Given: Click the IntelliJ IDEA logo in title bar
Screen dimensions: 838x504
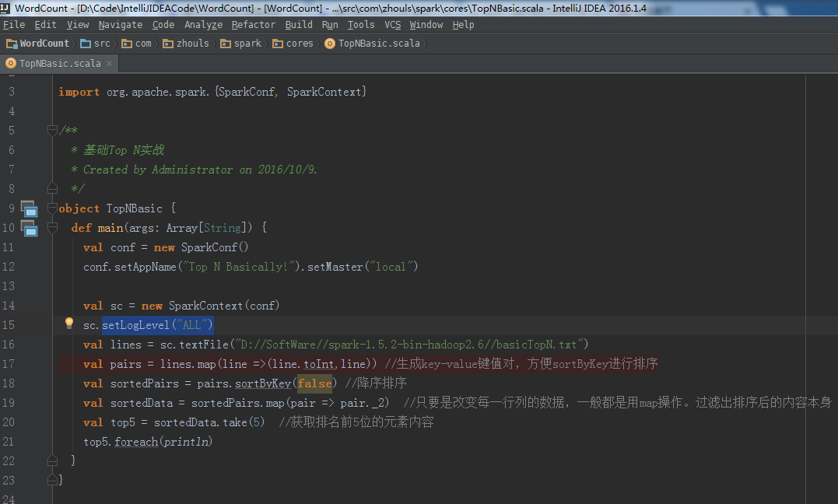Looking at the screenshot, I should coord(5,8).
